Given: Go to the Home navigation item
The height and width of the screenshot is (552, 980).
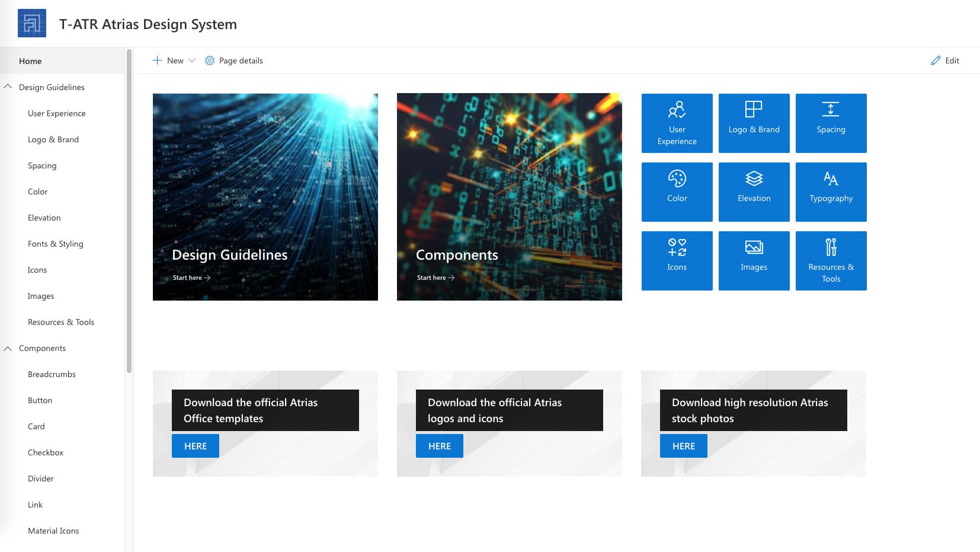Looking at the screenshot, I should click(x=30, y=60).
